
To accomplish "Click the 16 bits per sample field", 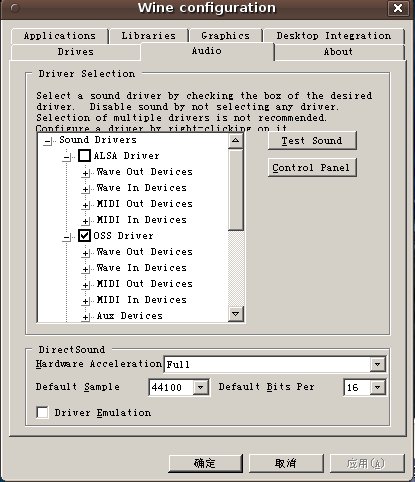I will (x=357, y=387).
